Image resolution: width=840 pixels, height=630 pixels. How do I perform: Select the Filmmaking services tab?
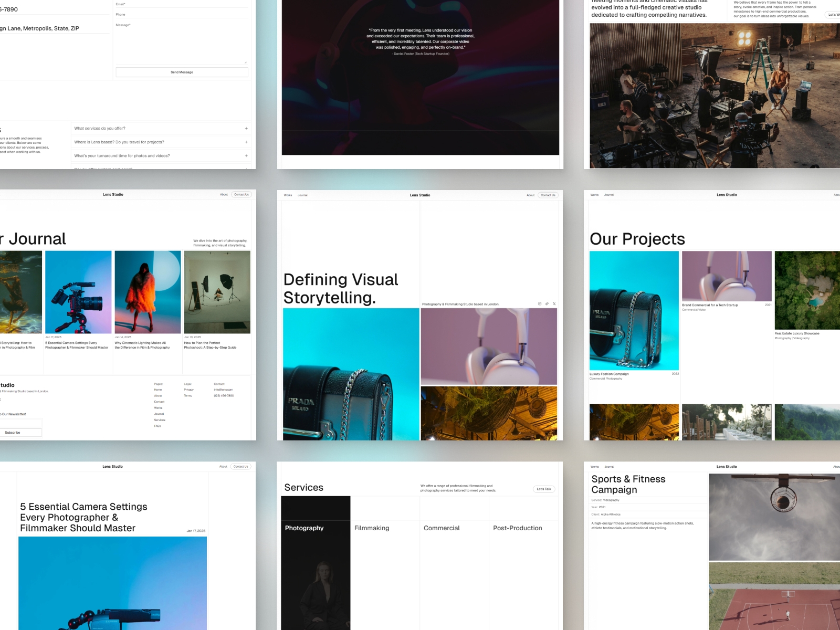[x=372, y=528]
